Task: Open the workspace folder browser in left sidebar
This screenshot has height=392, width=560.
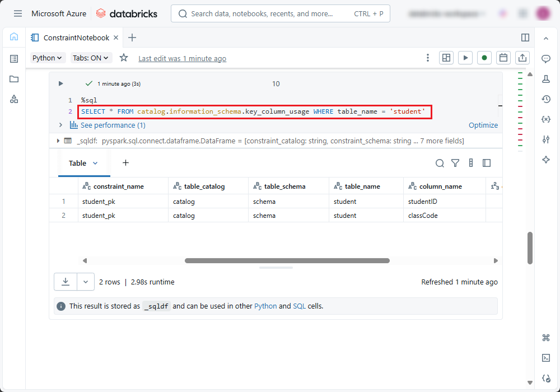Action: pyautogui.click(x=14, y=79)
